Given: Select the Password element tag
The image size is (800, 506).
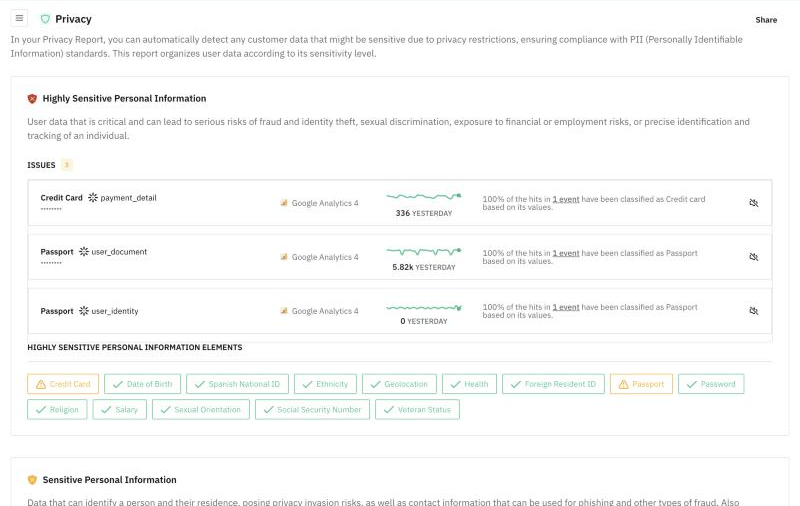Looking at the screenshot, I should [711, 384].
